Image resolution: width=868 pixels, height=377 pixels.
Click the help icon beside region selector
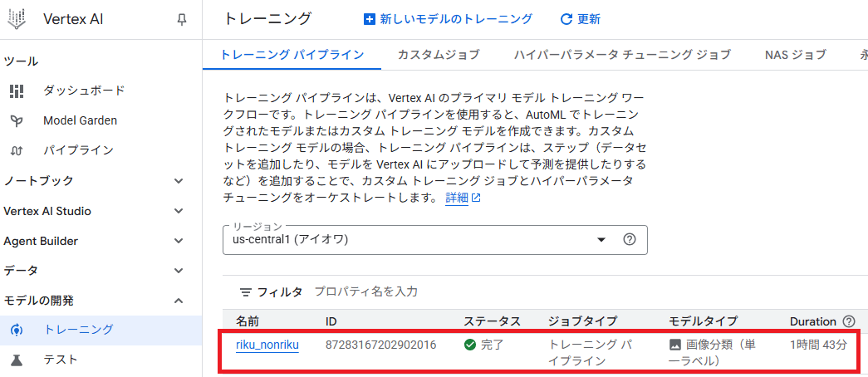[629, 240]
